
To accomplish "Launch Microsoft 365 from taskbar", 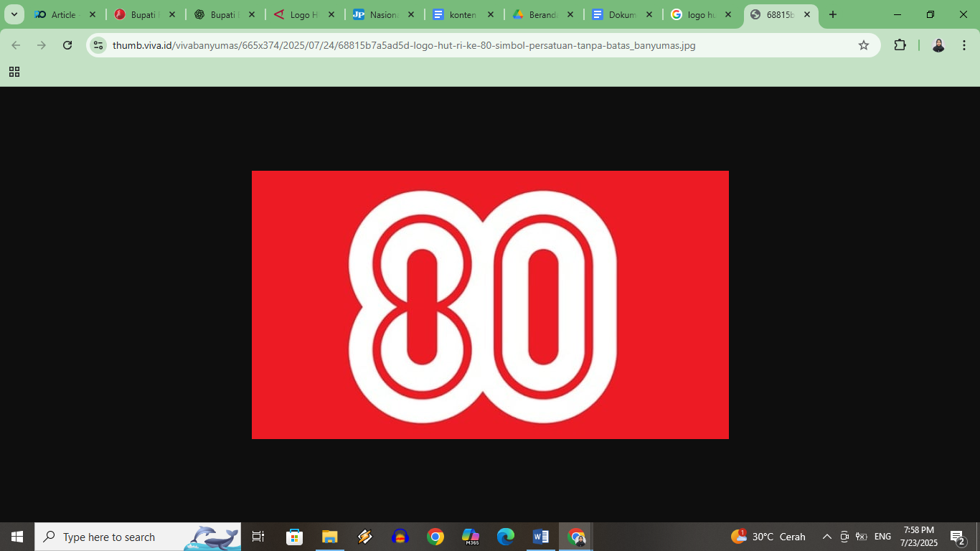I will 471,537.
